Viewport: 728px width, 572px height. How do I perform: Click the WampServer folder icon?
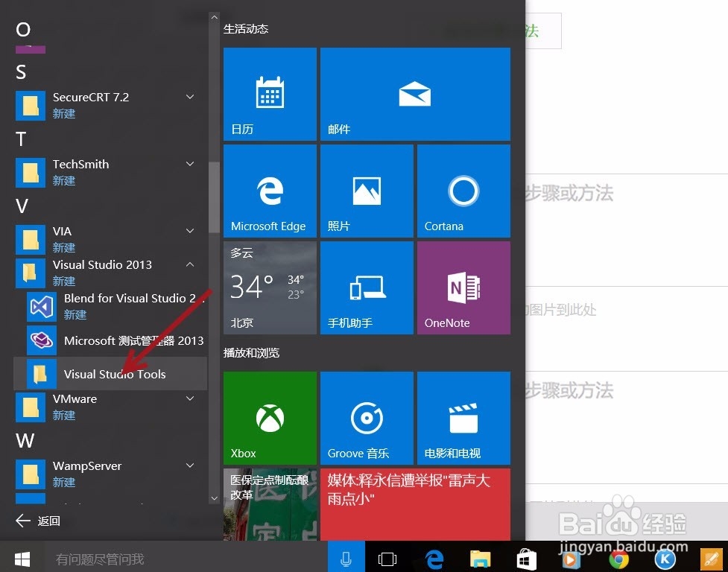click(31, 474)
